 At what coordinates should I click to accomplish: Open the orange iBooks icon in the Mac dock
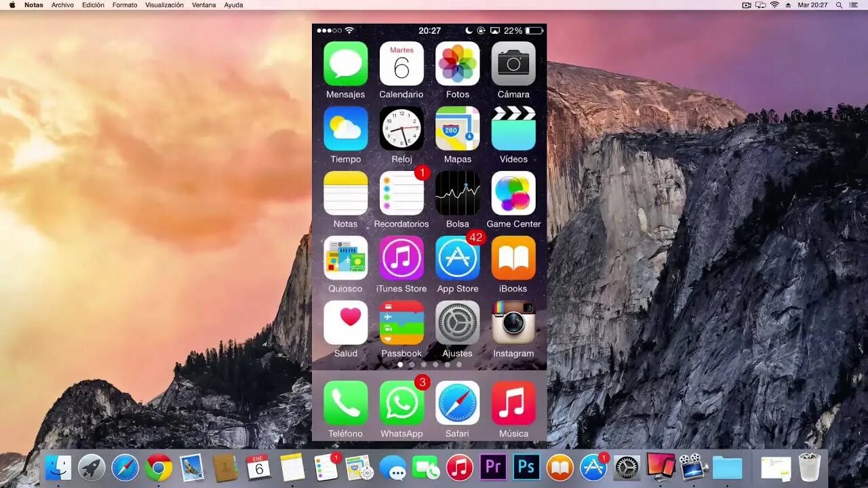[559, 468]
